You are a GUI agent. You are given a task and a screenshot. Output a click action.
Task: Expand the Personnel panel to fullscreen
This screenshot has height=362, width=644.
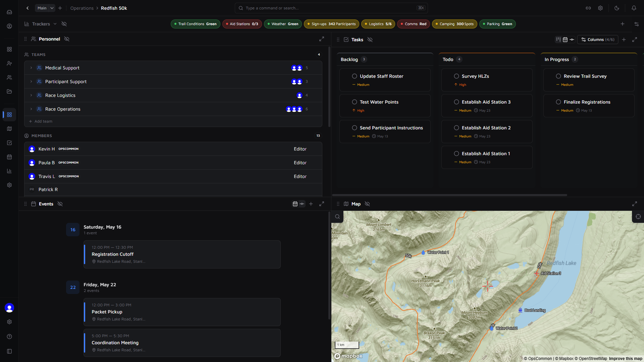point(322,39)
